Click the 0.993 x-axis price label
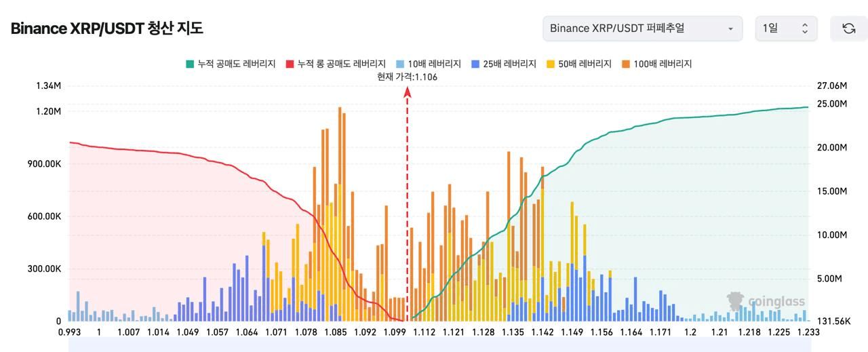 (69, 332)
